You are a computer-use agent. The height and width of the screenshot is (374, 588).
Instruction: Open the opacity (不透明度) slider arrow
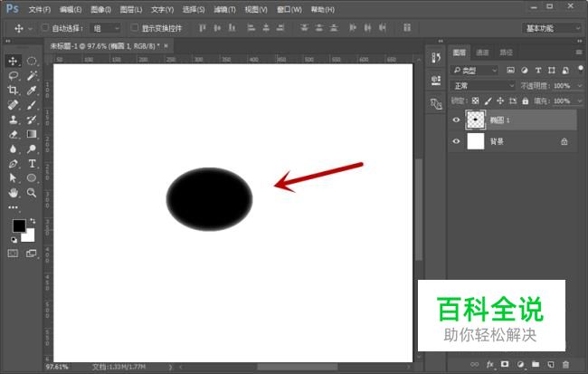[x=580, y=86]
